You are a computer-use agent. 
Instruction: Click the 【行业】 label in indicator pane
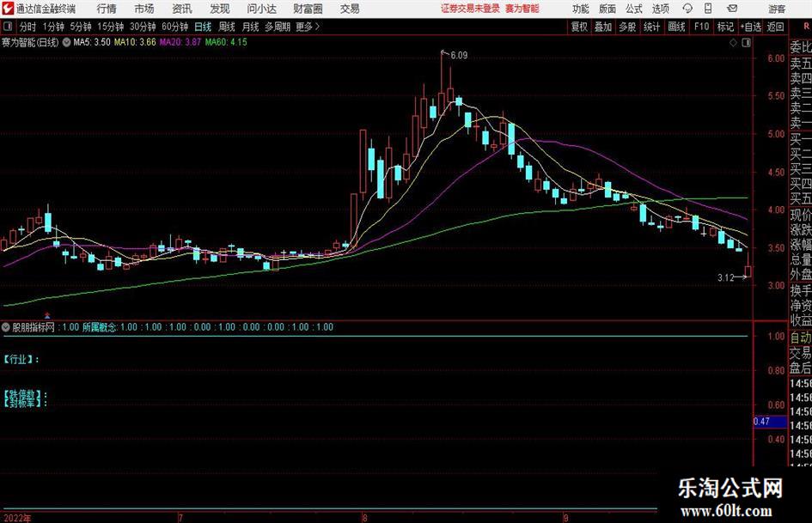click(x=21, y=359)
